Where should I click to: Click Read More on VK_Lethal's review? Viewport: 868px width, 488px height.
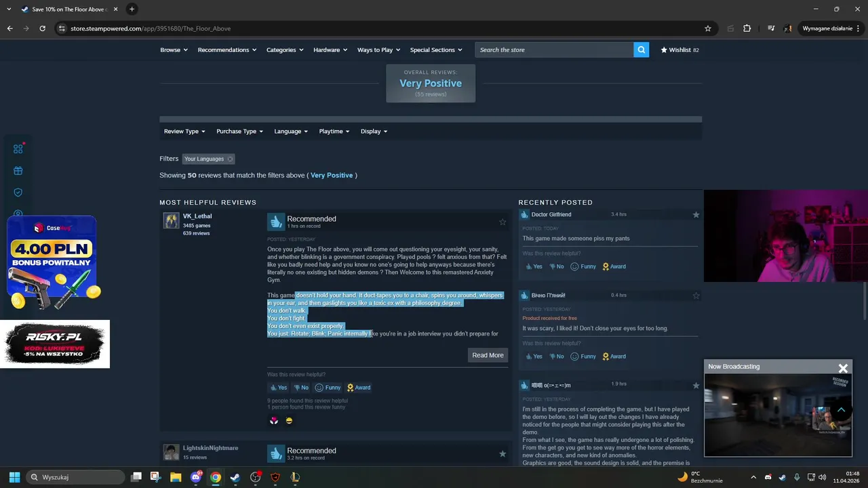[x=488, y=355]
